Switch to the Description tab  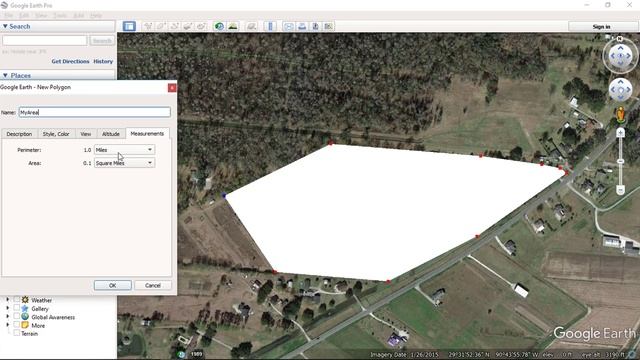coord(19,134)
